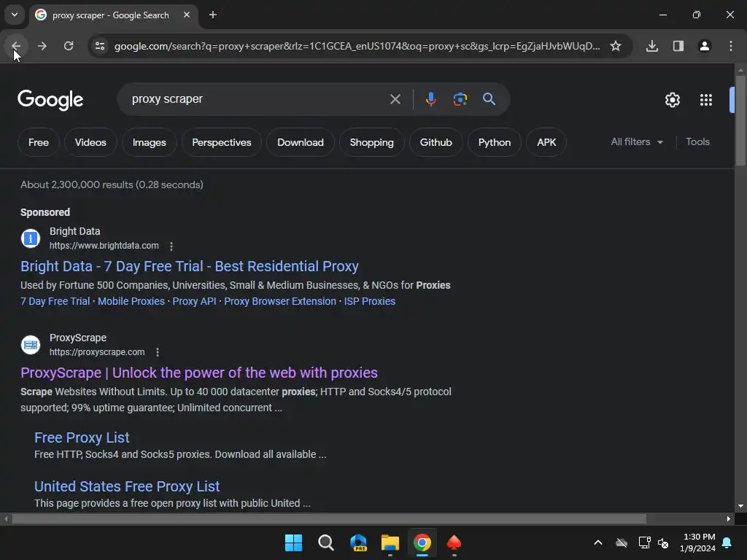747x560 pixels.
Task: Select the Python filter chip
Action: tap(495, 142)
